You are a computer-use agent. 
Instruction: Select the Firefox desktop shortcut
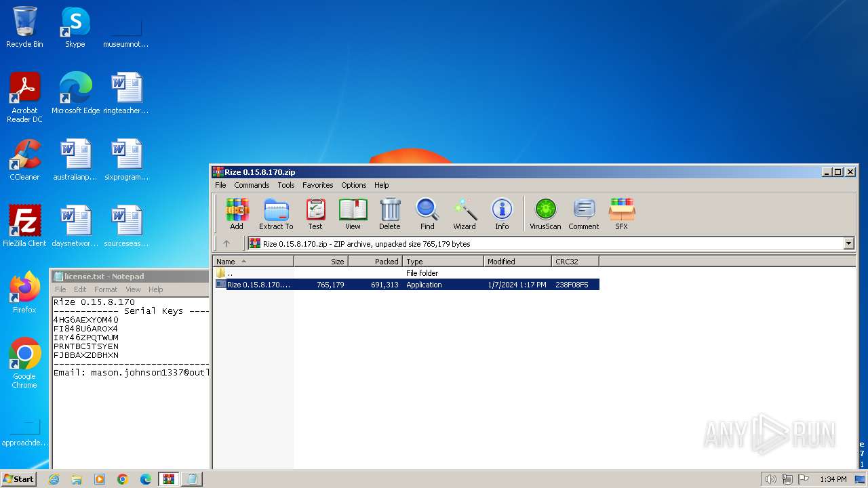coord(24,293)
